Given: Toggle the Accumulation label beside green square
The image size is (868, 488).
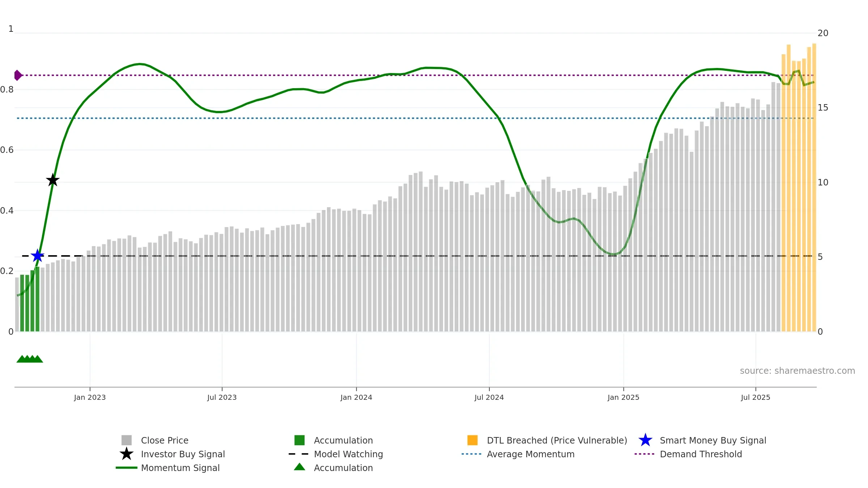Looking at the screenshot, I should pyautogui.click(x=344, y=440).
